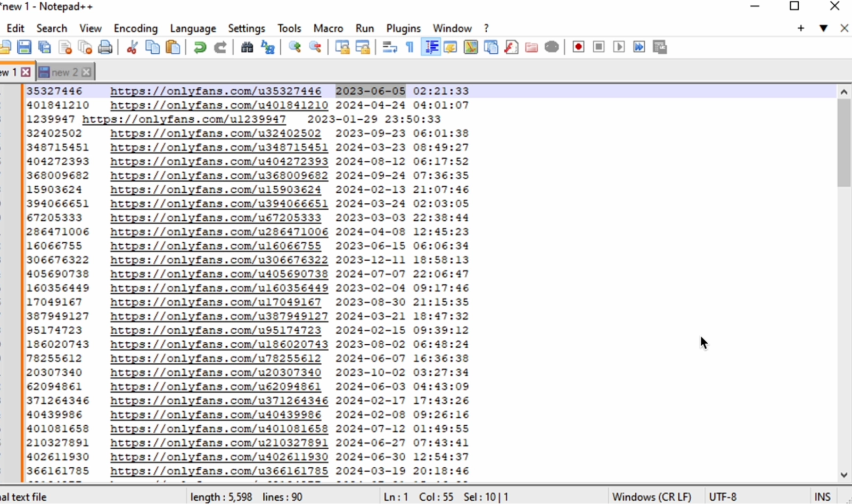Image resolution: width=852 pixels, height=504 pixels.
Task: Open Find with the binoculars icon
Action: click(247, 47)
